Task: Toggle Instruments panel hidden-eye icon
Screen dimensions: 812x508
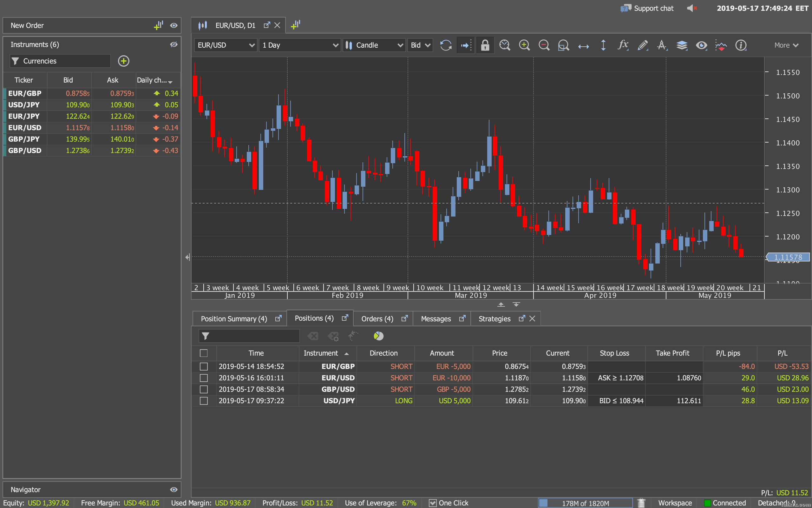Action: tap(174, 44)
